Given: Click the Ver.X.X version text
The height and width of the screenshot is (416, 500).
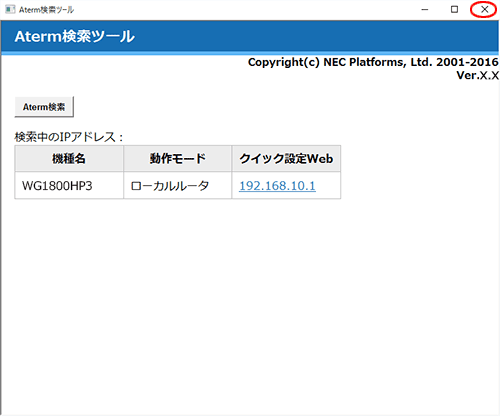Looking at the screenshot, I should pyautogui.click(x=477, y=75).
